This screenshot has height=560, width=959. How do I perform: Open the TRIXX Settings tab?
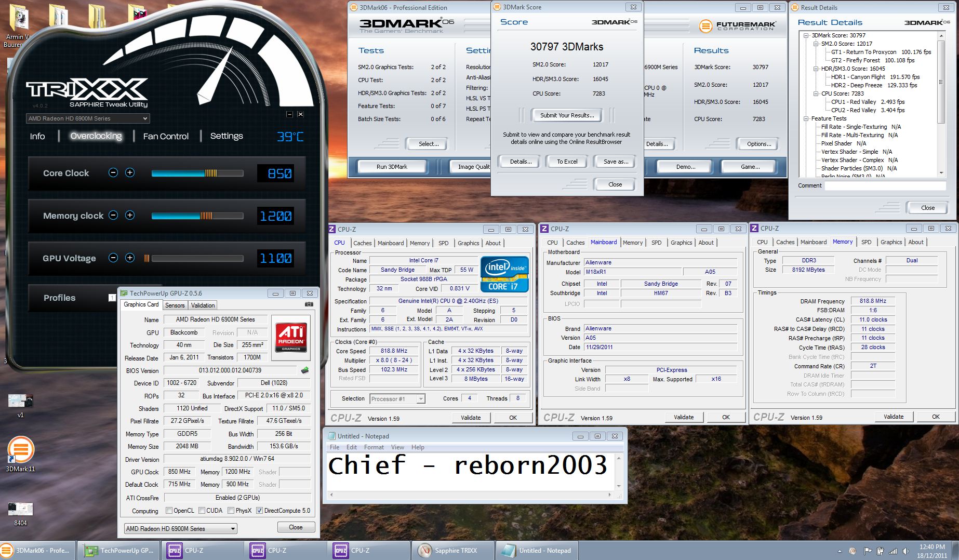click(227, 136)
